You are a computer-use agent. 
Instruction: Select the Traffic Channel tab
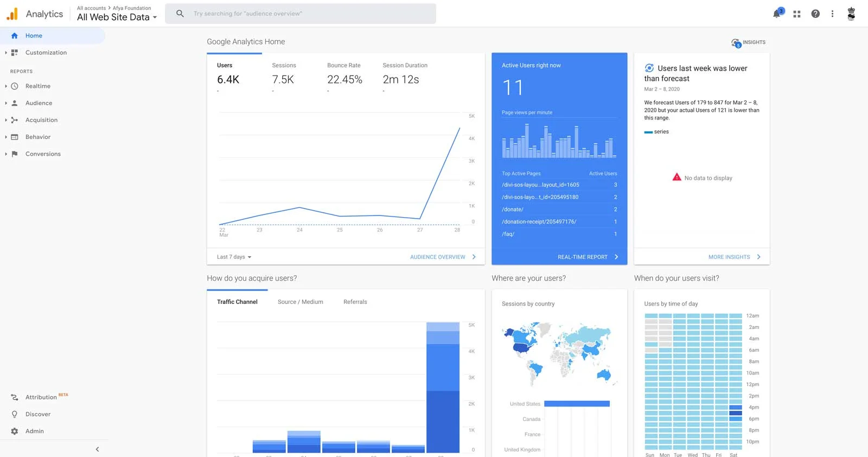pyautogui.click(x=237, y=302)
